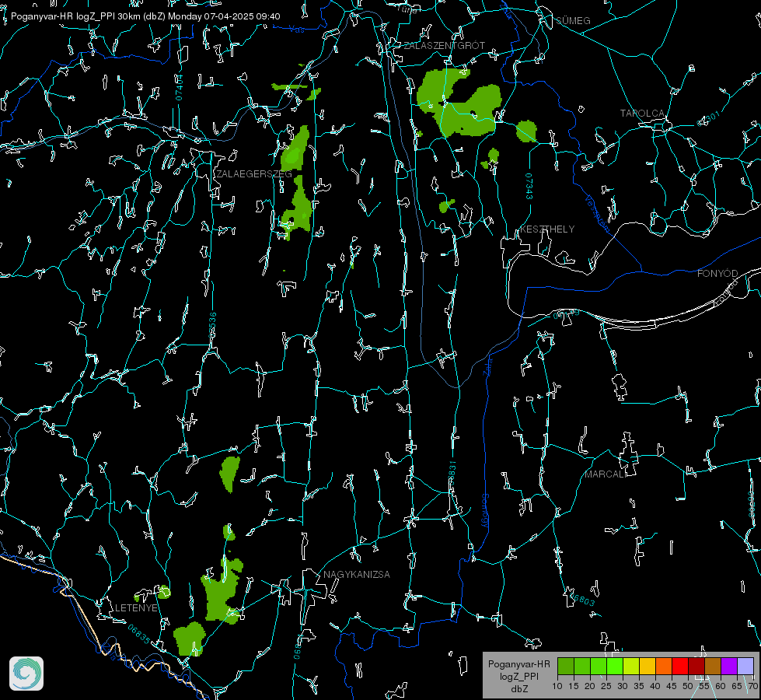Click the ZALAEGERSZEG city label
This screenshot has width=761, height=700.
click(254, 174)
